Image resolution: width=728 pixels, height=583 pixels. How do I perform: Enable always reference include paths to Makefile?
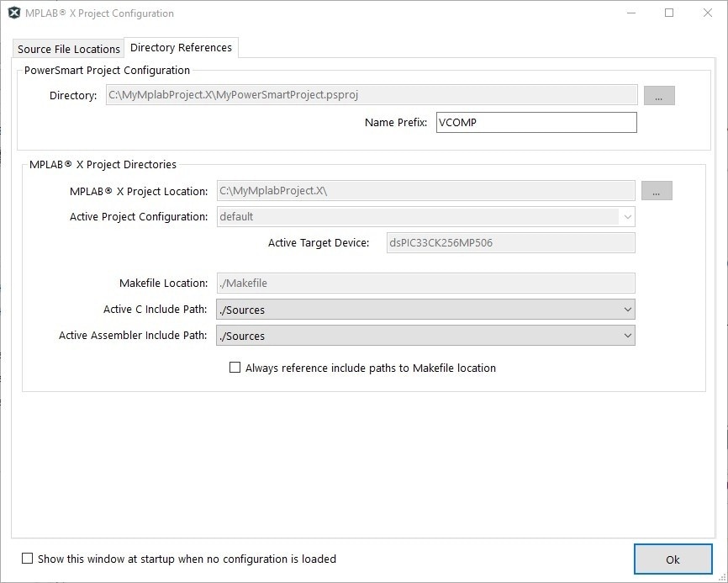[x=235, y=368]
